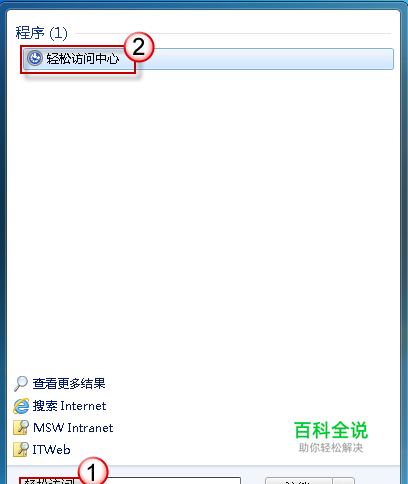
Task: Choose the 搜索 Internet entry
Action: tap(69, 406)
